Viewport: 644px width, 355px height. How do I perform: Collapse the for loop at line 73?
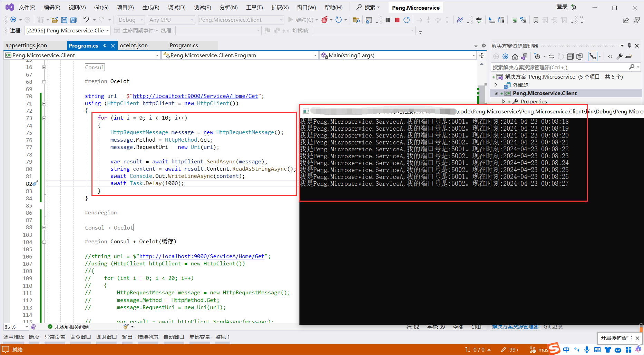44,118
